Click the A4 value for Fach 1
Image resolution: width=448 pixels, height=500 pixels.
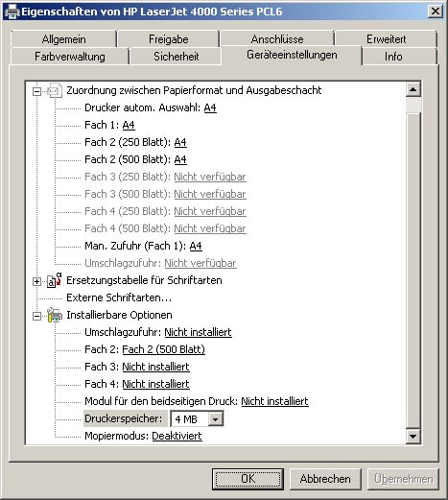click(x=129, y=125)
